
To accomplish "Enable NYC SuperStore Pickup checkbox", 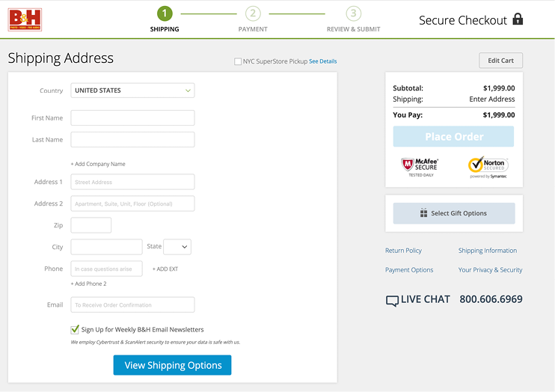I will (238, 61).
